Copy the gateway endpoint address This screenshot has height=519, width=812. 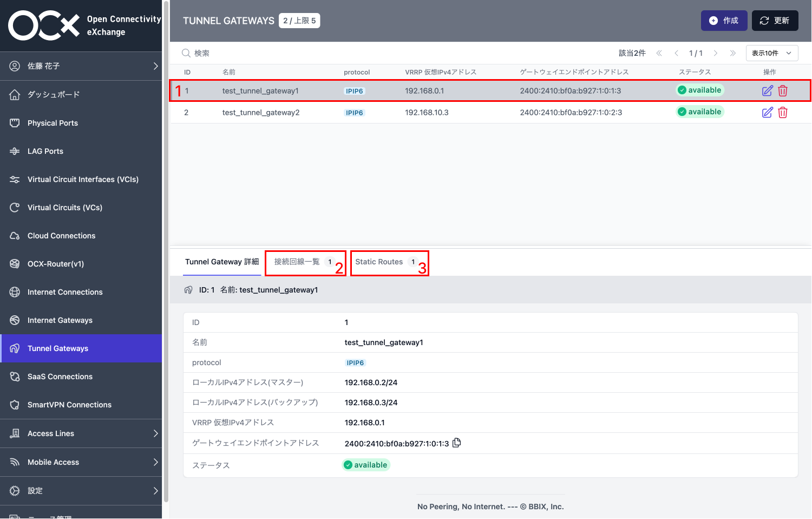point(457,443)
